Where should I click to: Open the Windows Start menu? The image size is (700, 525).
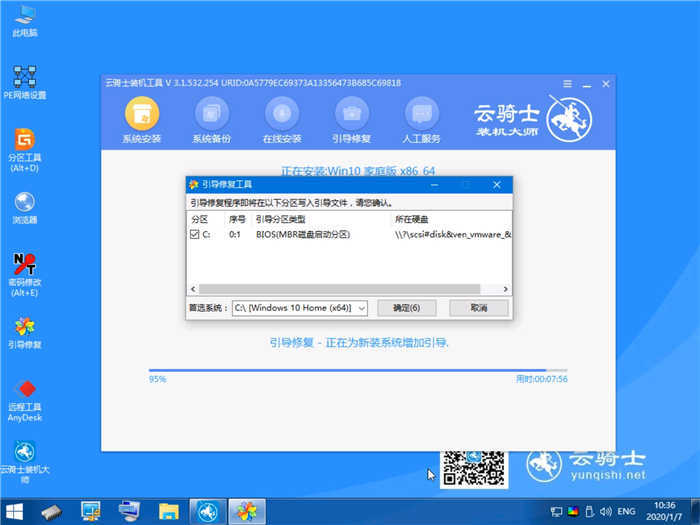click(16, 510)
